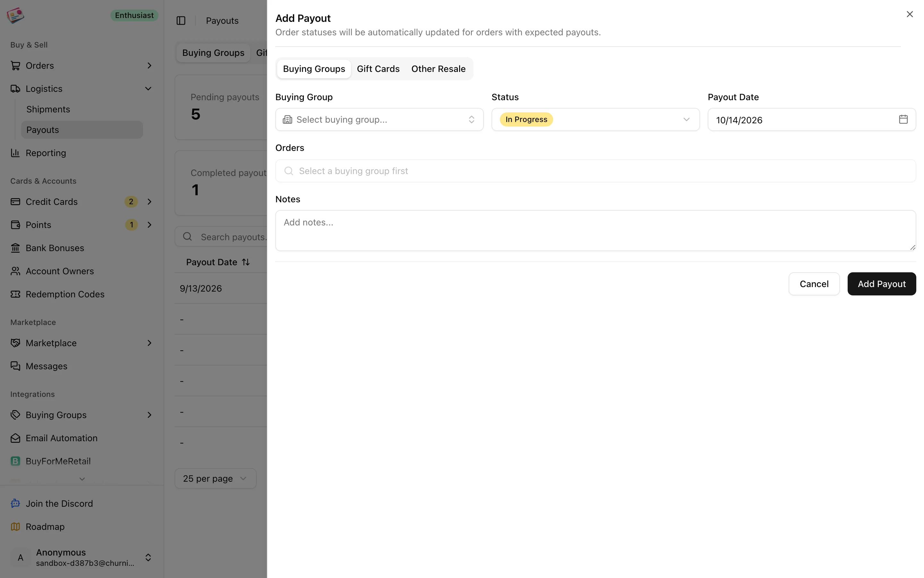Click the Cancel button
Screen dimensions: 924x578
click(814, 284)
